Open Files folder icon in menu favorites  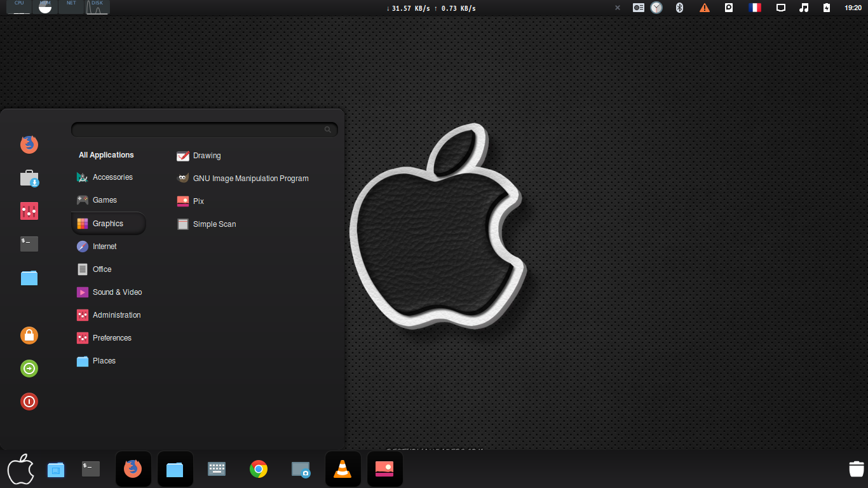click(29, 278)
